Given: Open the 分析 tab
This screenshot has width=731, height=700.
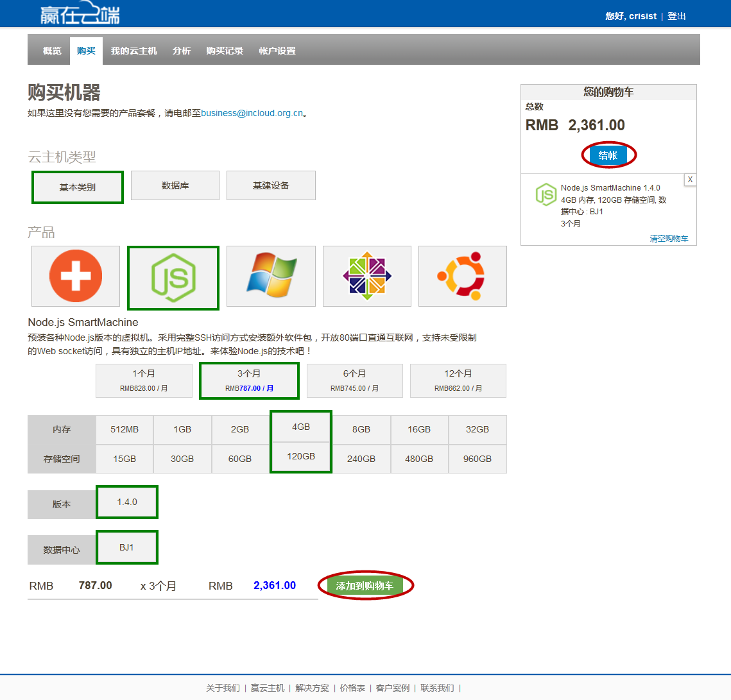Looking at the screenshot, I should (182, 51).
